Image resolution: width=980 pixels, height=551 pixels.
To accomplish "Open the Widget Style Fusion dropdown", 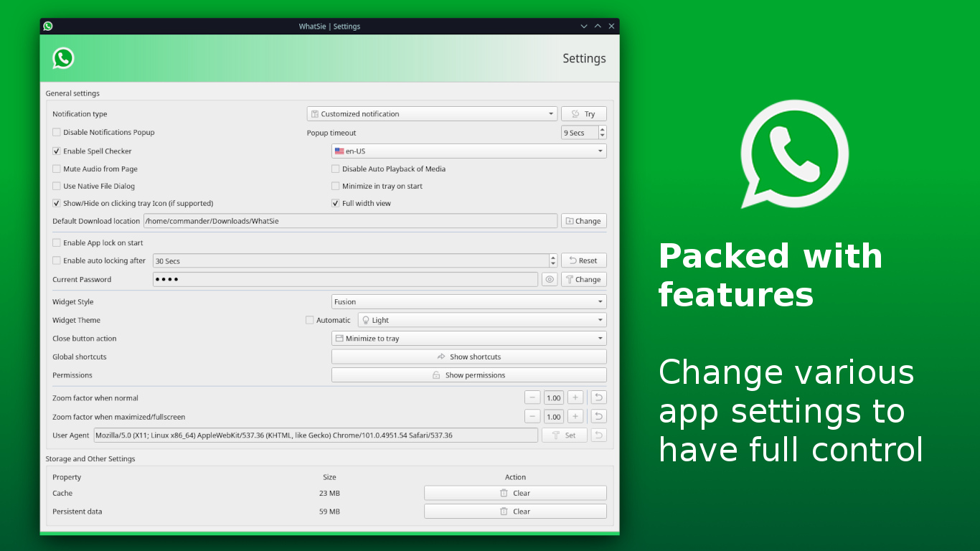I will [x=469, y=302].
